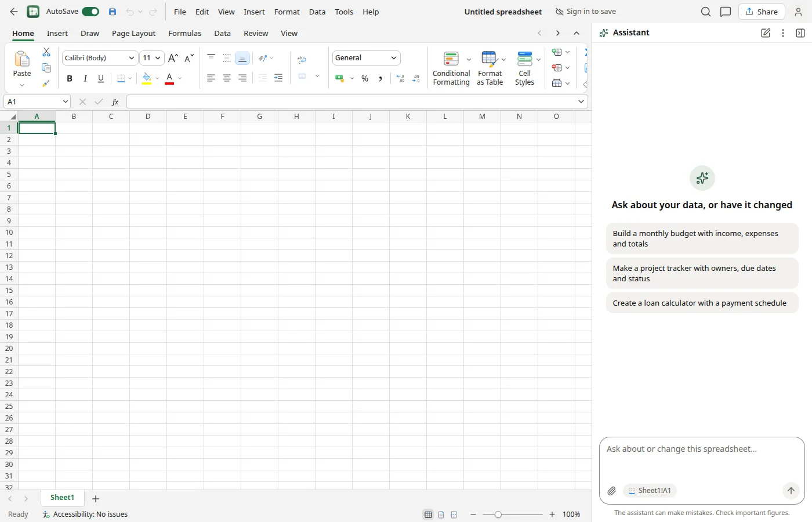Click insert function fx icon

pos(115,101)
